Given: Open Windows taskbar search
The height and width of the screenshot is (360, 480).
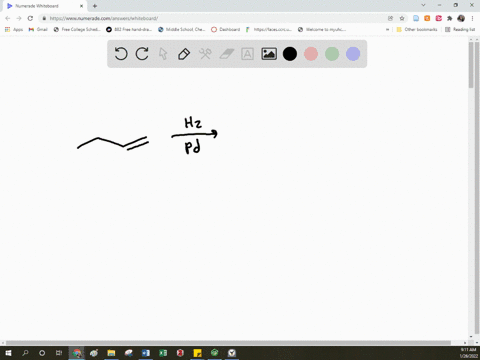Looking at the screenshot, I should point(25,353).
